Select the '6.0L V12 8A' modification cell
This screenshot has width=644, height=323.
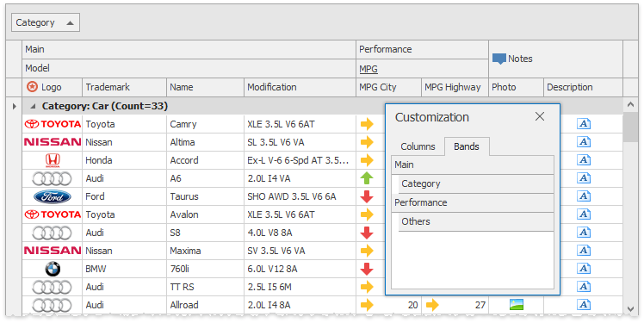pos(300,269)
